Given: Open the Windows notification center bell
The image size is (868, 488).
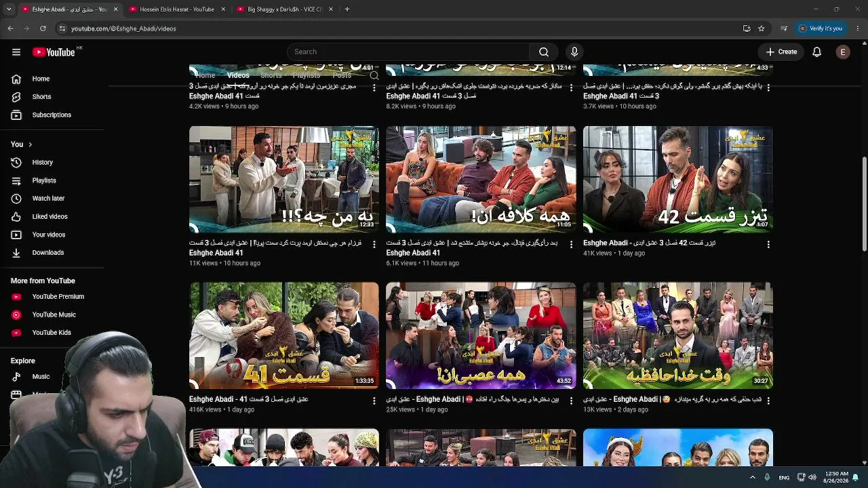Looking at the screenshot, I should (856, 477).
